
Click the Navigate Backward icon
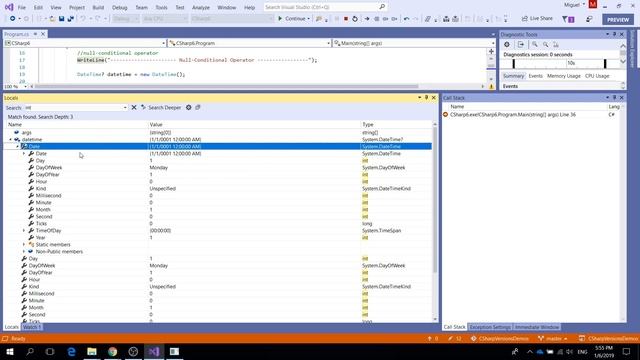tap(13, 19)
